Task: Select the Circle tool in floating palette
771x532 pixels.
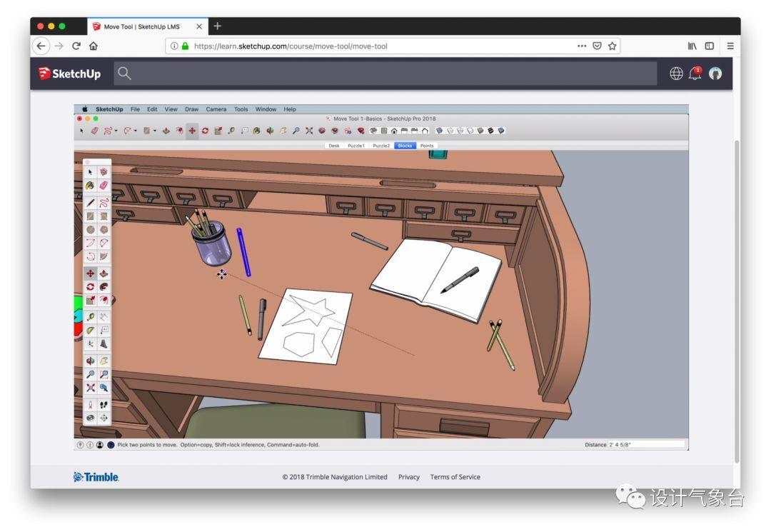Action: pyautogui.click(x=91, y=230)
